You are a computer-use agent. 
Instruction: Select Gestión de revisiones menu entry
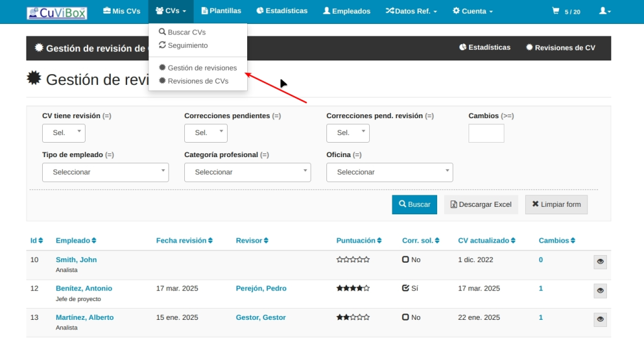pyautogui.click(x=202, y=68)
